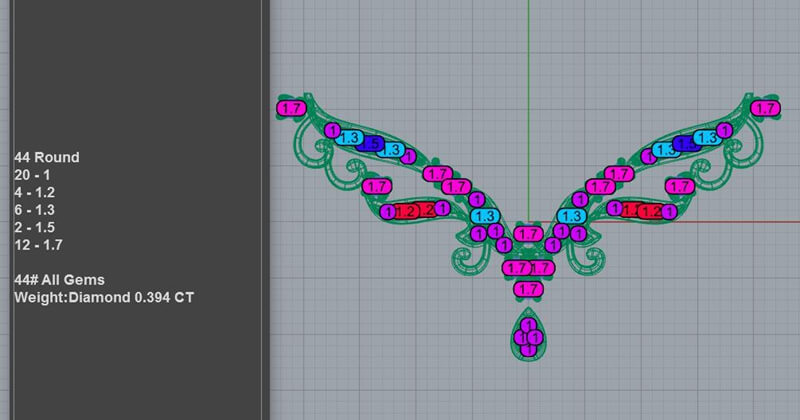The width and height of the screenshot is (800, 420).
Task: Pick the outermost purple 1 tag on left wing
Action: [x=333, y=131]
